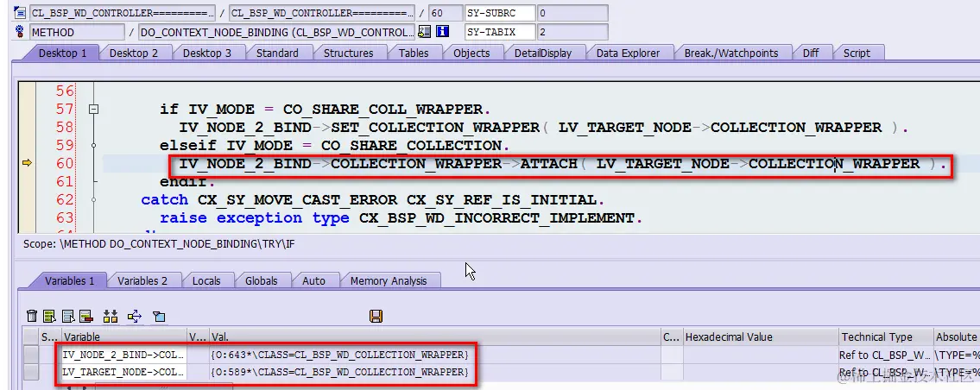980x390 pixels.
Task: Click the green list icon in variables toolbar
Action: [x=50, y=317]
